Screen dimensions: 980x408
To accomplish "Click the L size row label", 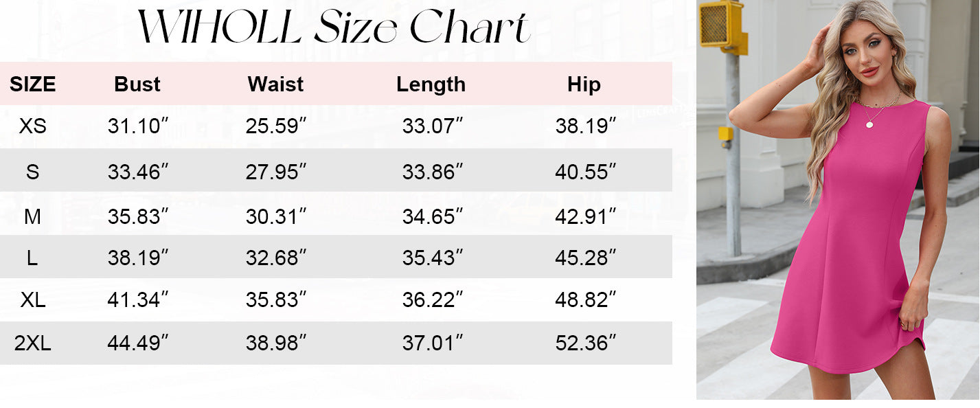I will coord(32,258).
